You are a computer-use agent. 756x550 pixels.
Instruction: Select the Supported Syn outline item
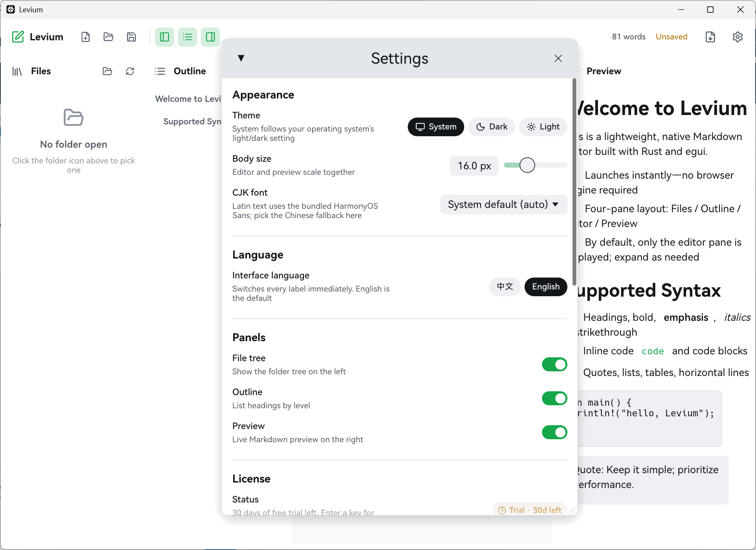192,122
